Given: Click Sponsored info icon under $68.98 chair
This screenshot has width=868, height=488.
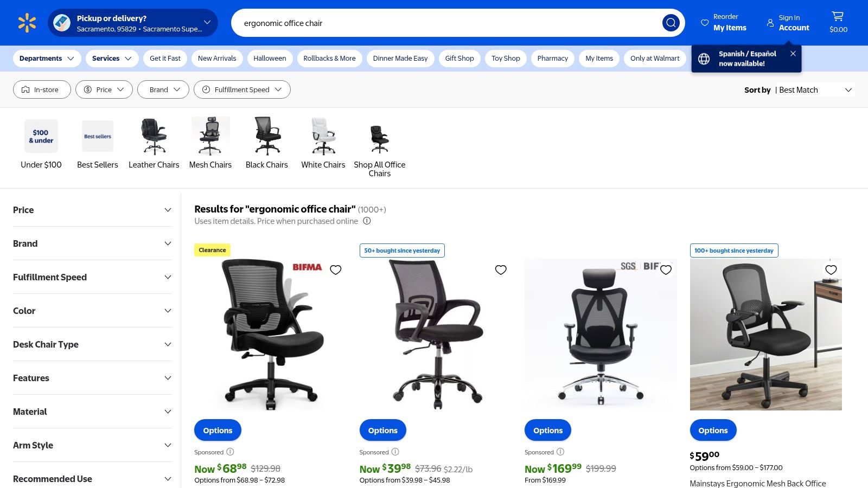Looking at the screenshot, I should [230, 452].
